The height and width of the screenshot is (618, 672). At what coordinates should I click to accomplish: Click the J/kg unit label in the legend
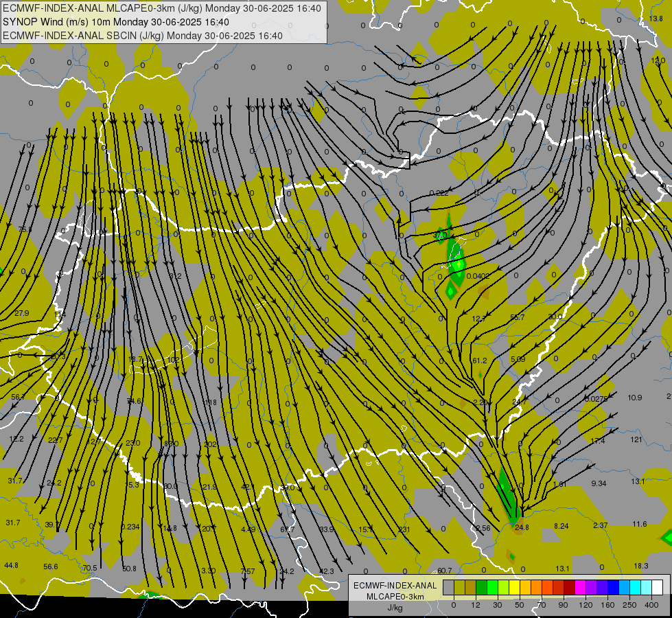[x=395, y=608]
